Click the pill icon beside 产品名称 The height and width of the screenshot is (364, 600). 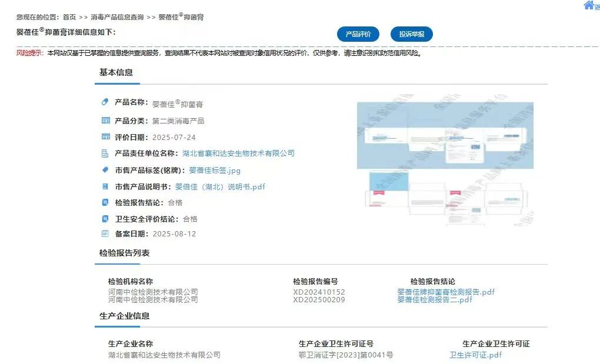point(105,102)
